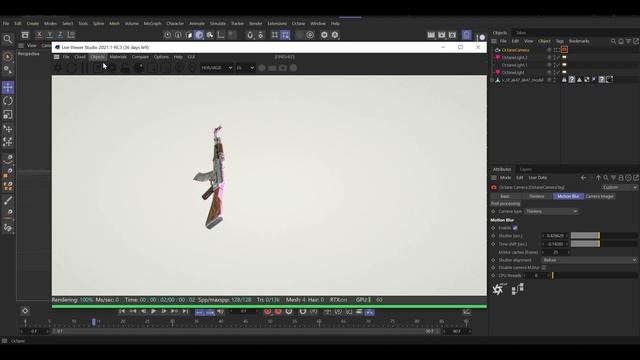
Task: Play the timeline animation
Action: [x=153, y=311]
